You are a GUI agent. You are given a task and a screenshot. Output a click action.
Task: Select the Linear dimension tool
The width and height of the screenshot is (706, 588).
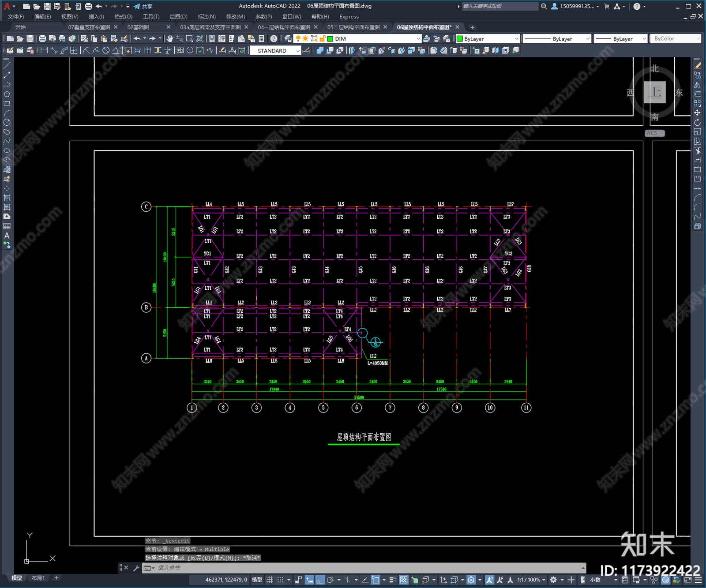pos(44,50)
